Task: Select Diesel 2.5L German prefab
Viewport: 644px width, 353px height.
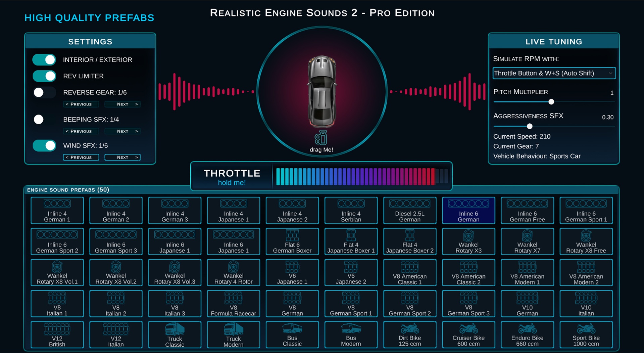Action: point(410,210)
